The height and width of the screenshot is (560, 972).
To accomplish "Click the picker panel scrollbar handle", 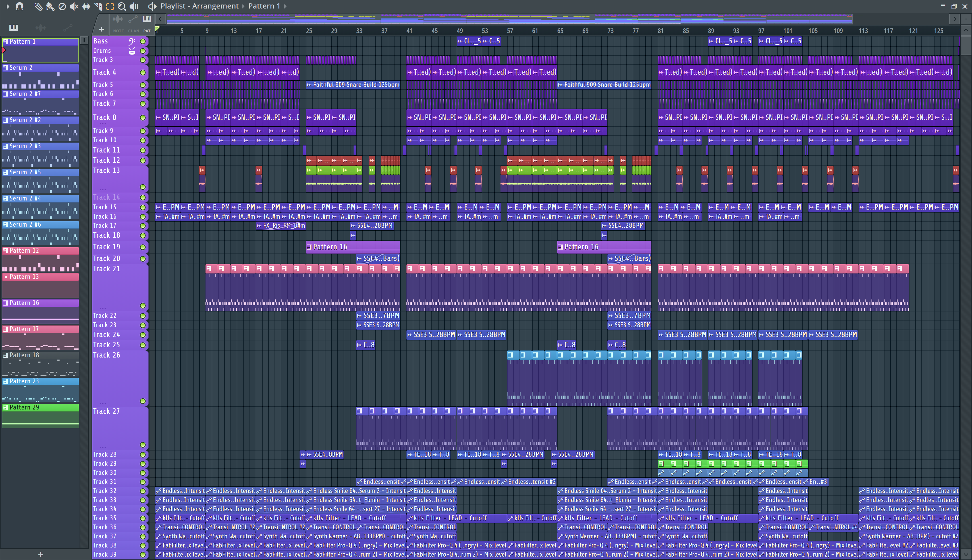I will coord(84,40).
